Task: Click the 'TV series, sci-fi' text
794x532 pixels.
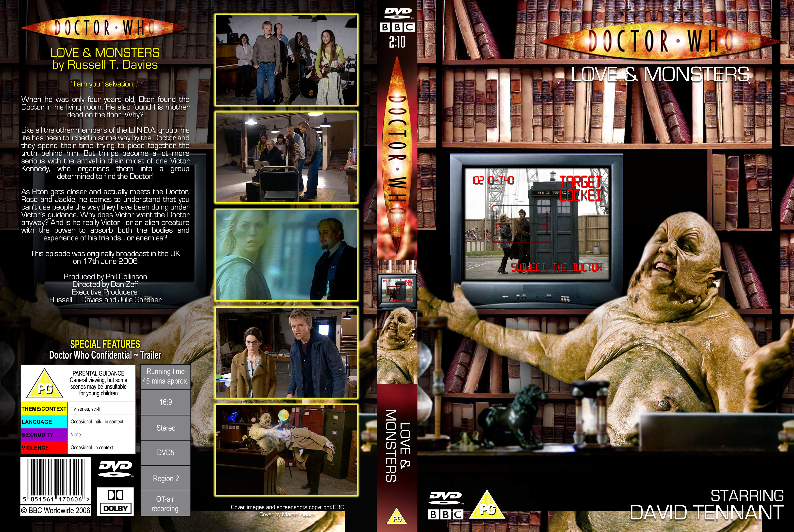Action: tap(85, 409)
